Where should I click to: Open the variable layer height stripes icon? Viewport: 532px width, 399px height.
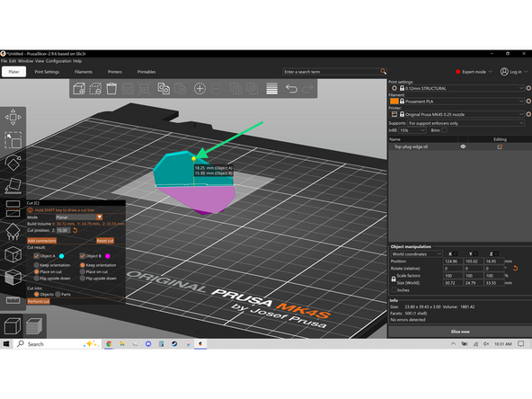tap(271, 89)
